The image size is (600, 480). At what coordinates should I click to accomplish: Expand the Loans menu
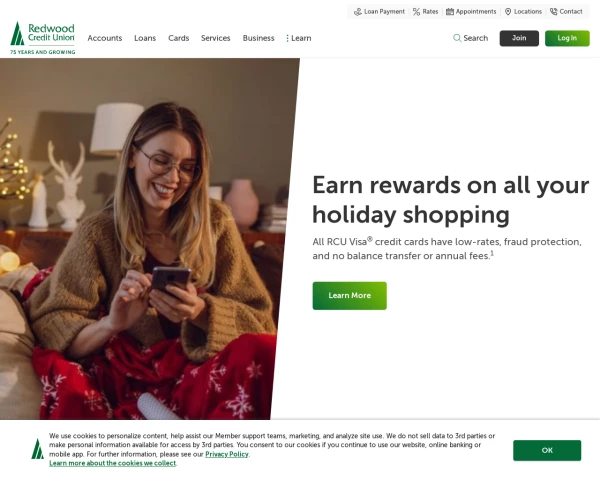click(145, 38)
